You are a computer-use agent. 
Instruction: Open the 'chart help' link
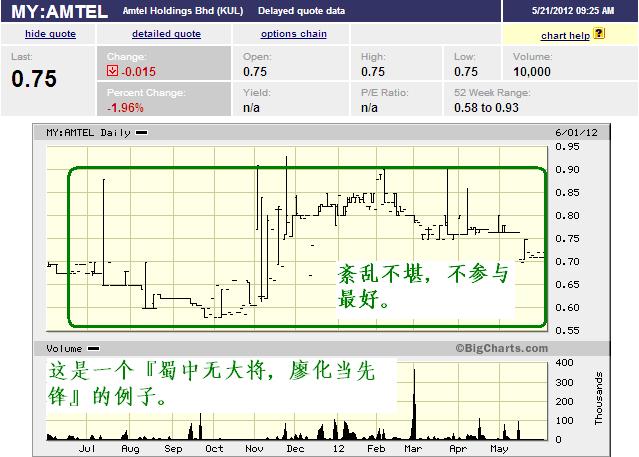[565, 36]
